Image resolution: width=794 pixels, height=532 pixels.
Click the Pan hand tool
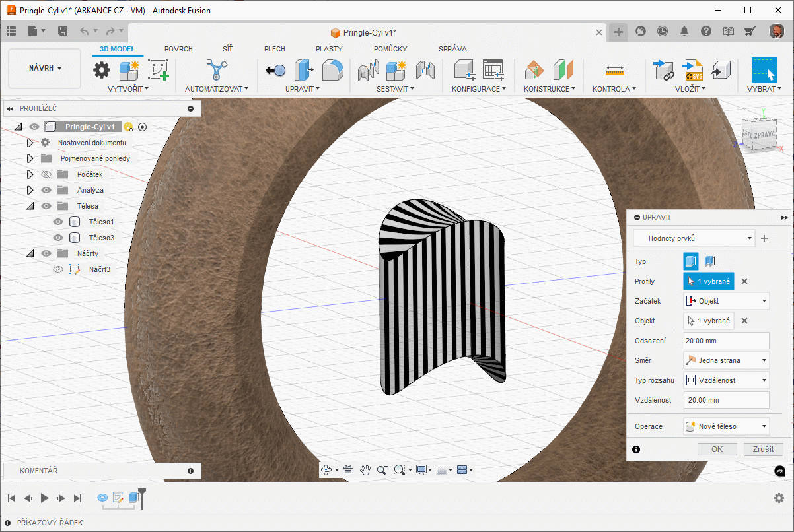pyautogui.click(x=365, y=470)
